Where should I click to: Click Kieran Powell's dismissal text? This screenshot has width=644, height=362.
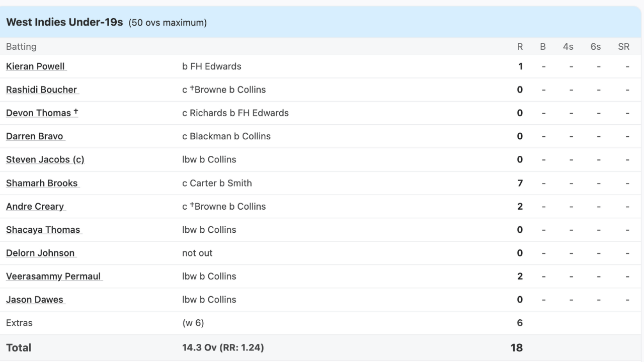[211, 66]
